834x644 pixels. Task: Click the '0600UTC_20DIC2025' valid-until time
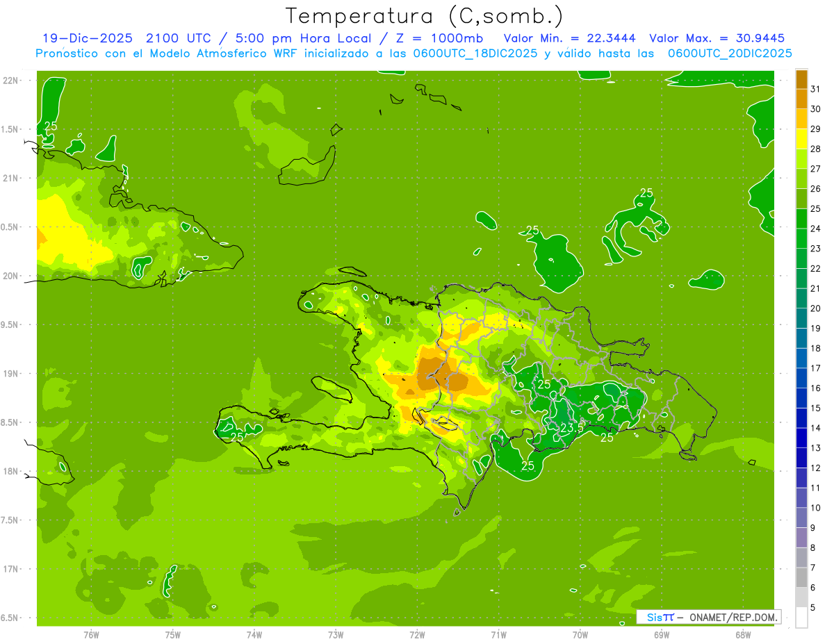pos(730,53)
